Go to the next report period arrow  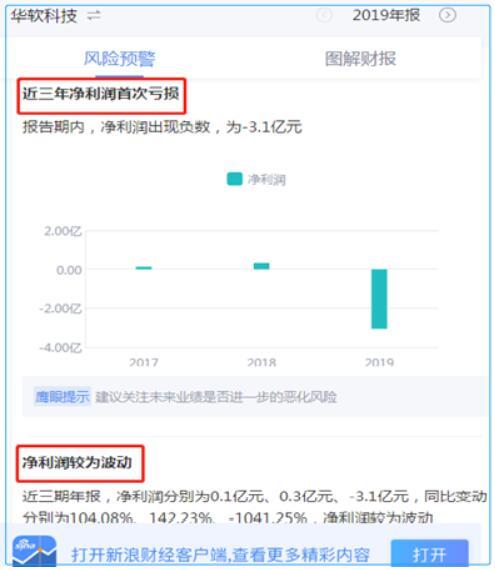click(x=447, y=15)
